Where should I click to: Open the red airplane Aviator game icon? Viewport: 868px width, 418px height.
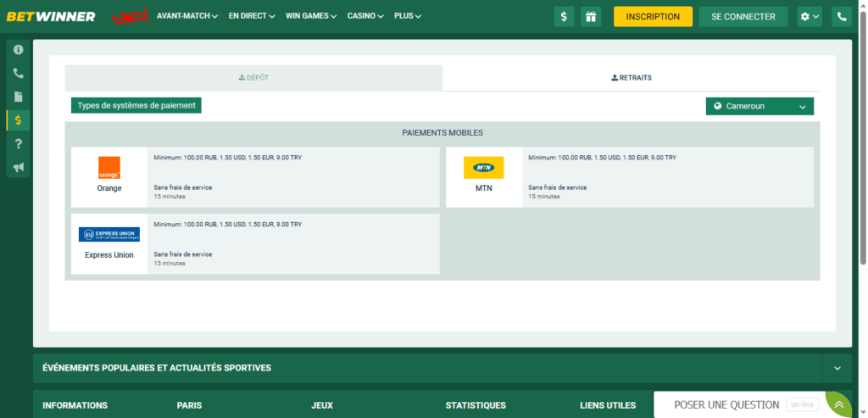pos(131,16)
